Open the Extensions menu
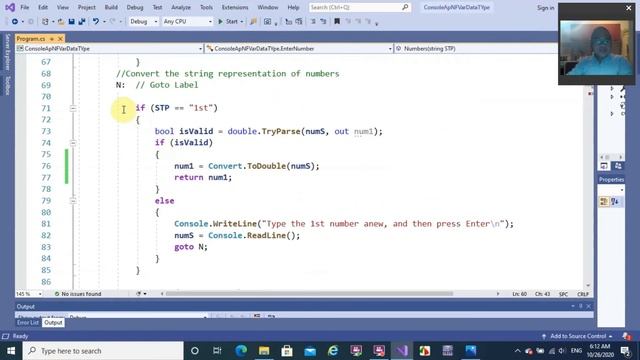 [235, 7]
